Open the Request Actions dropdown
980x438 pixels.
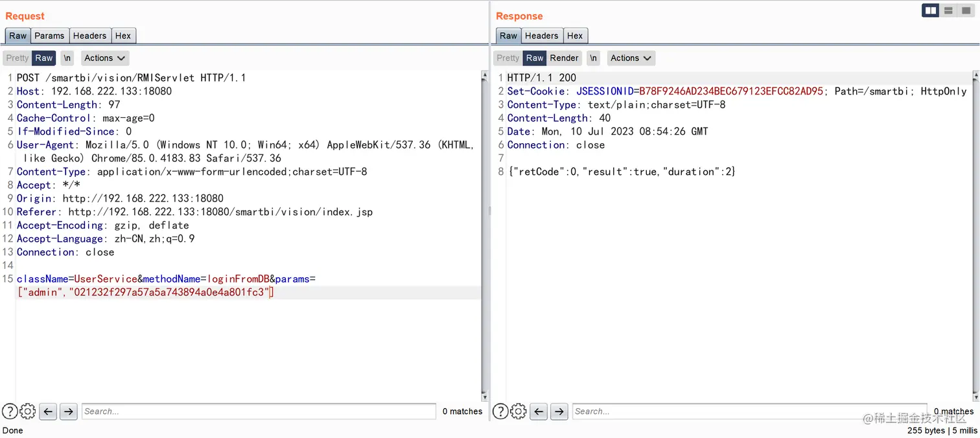point(105,58)
